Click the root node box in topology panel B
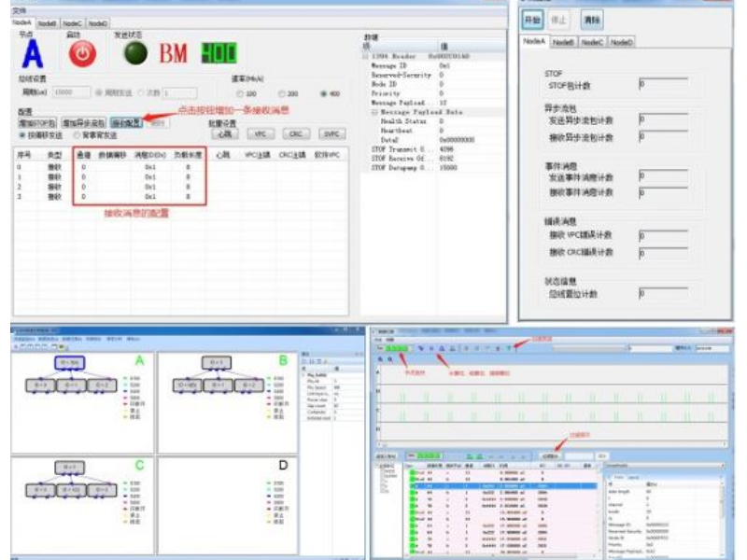The image size is (747, 560). point(216,363)
